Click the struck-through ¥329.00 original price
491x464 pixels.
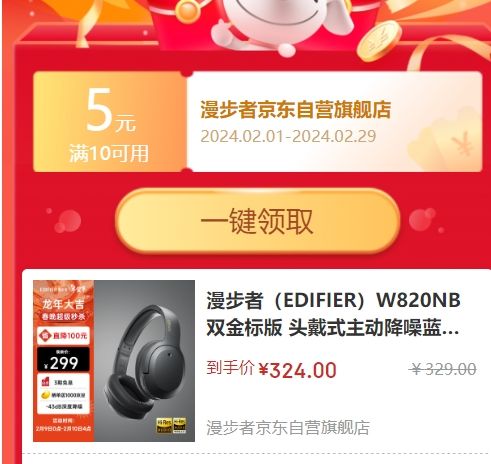pos(444,369)
